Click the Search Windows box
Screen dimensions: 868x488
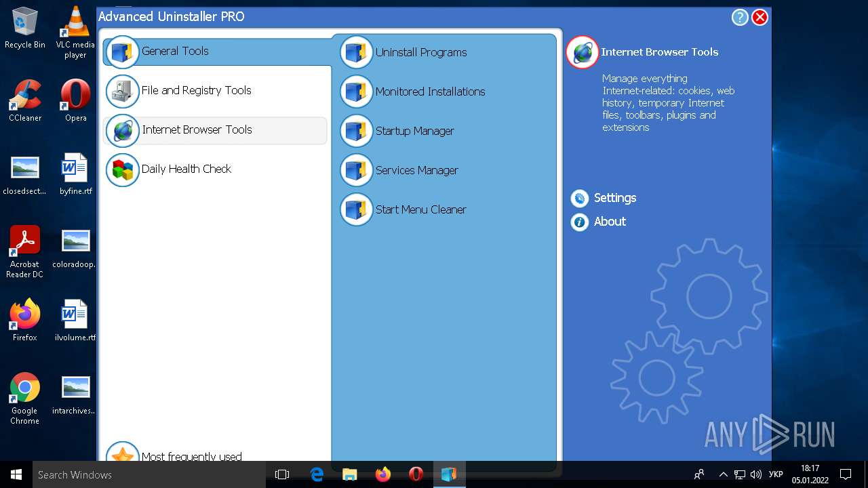pos(149,474)
